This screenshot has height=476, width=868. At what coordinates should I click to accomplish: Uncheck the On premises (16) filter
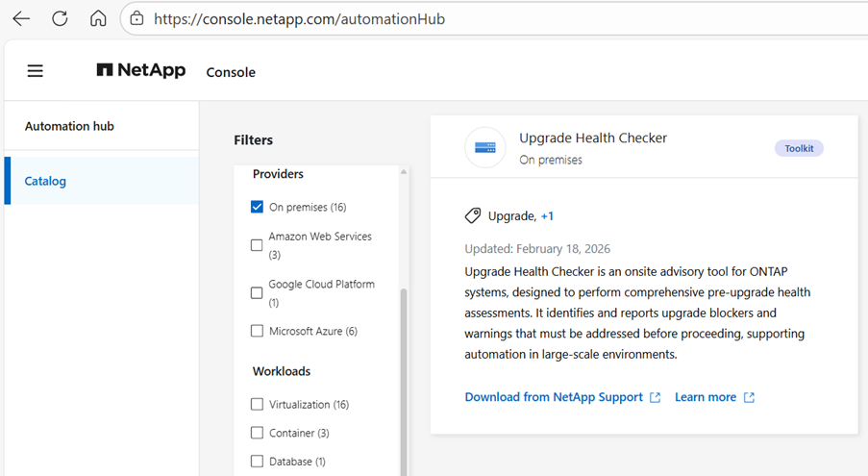click(257, 207)
